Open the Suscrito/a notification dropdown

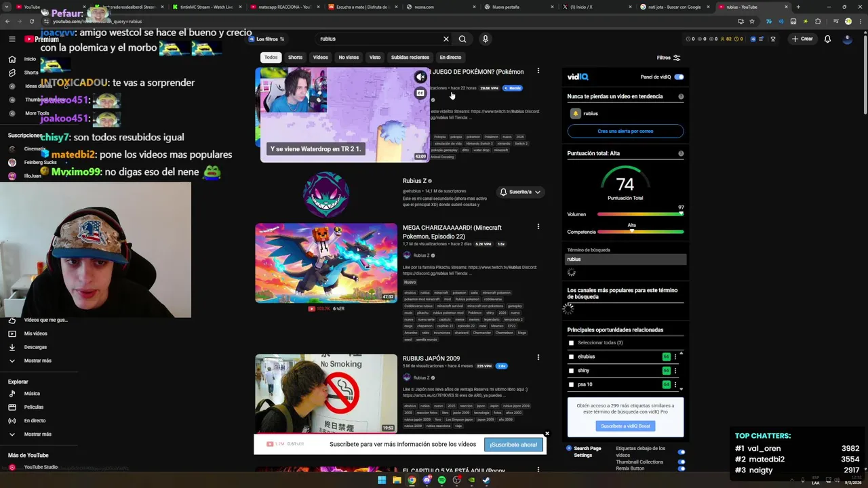coord(520,192)
